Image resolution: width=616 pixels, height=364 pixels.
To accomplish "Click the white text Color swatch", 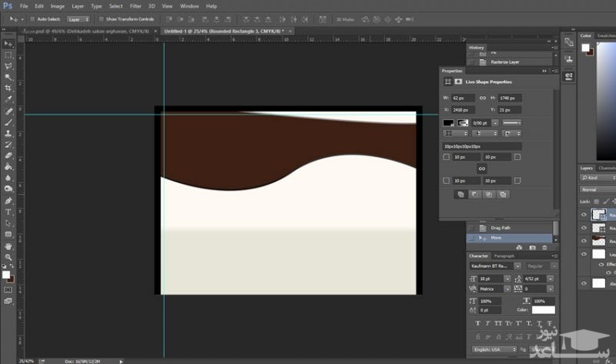I will (543, 309).
